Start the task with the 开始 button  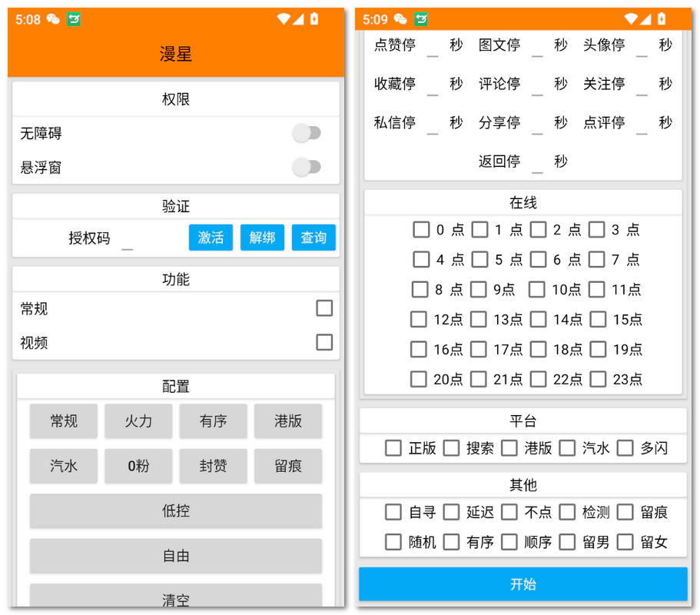(x=523, y=584)
